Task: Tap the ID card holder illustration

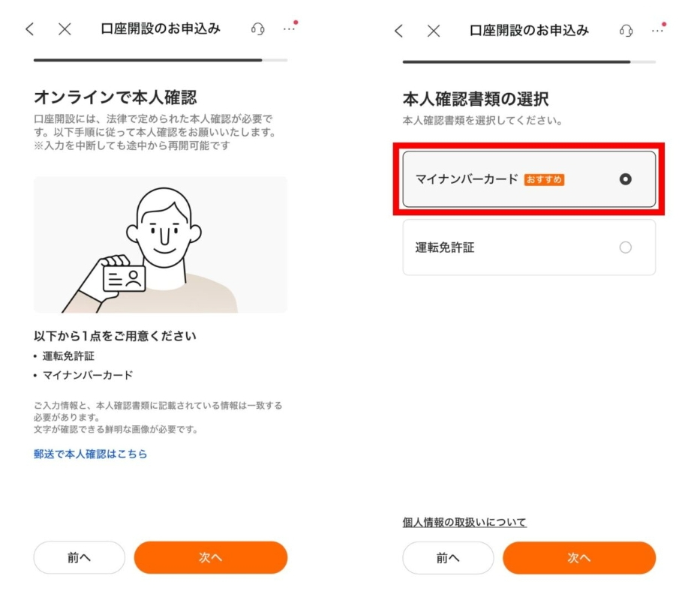Action: tap(161, 244)
